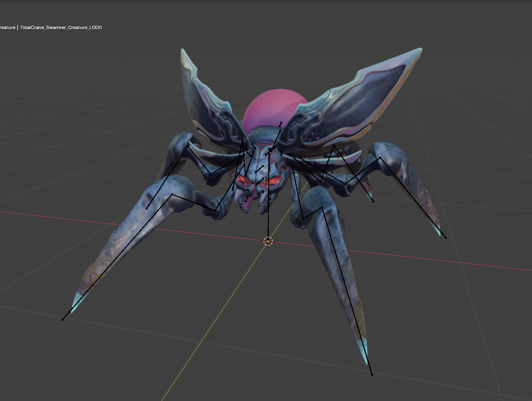Select the front-left leg knee bone joint

click(172, 195)
